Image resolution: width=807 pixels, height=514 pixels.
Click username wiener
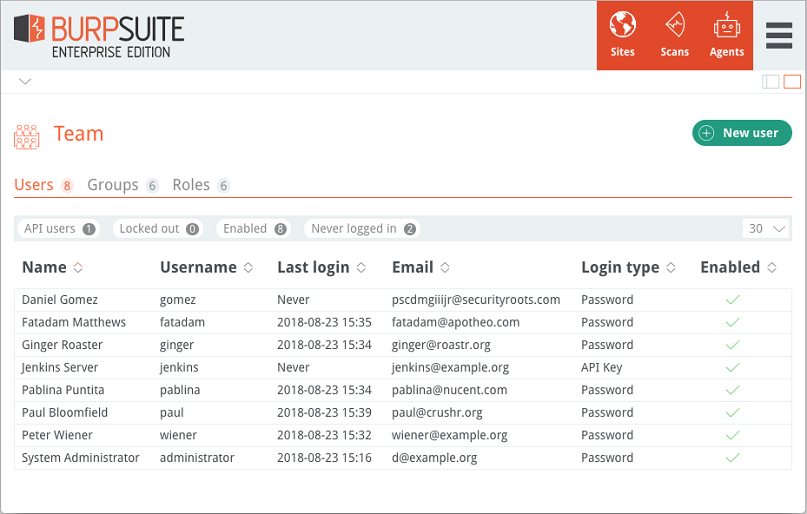178,435
